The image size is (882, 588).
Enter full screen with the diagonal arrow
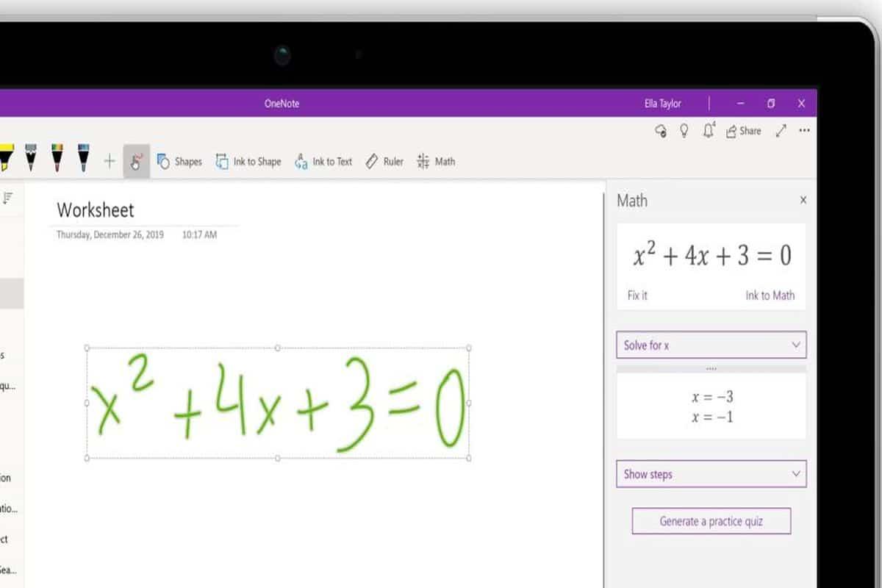click(782, 130)
